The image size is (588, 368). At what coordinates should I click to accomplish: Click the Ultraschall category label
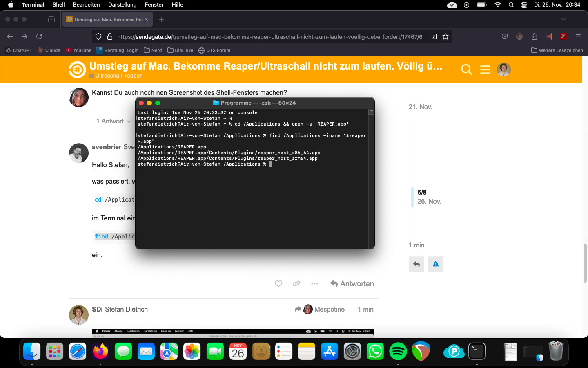click(109, 76)
